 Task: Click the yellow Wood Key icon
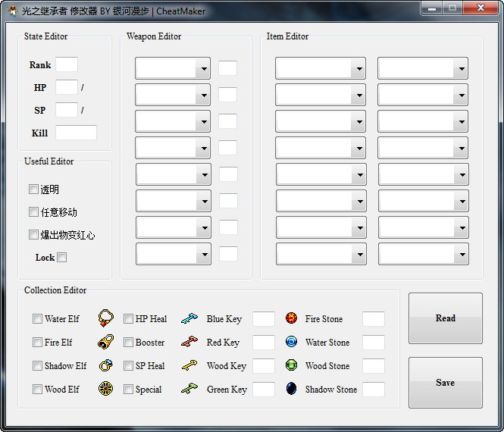click(x=189, y=366)
